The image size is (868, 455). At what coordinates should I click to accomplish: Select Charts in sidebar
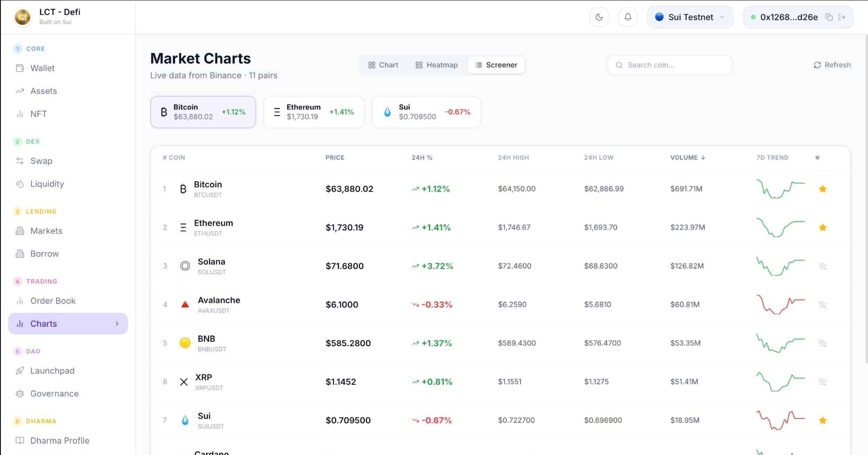tap(68, 324)
